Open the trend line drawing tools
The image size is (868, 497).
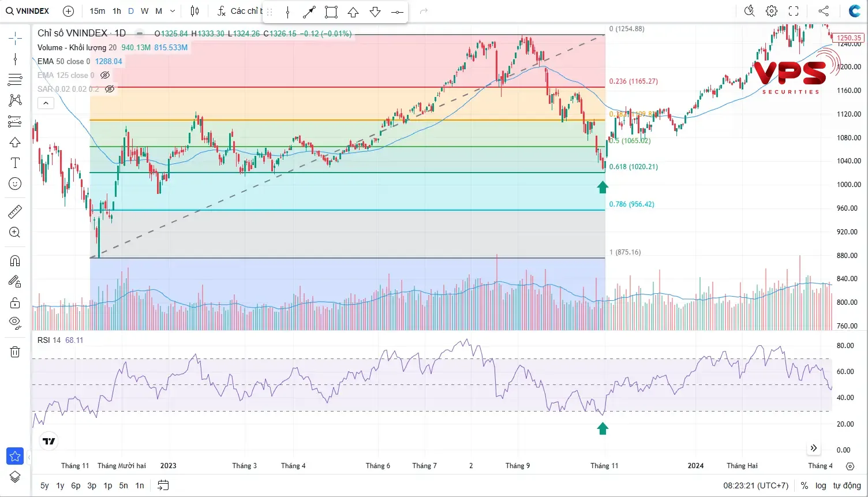[x=15, y=59]
